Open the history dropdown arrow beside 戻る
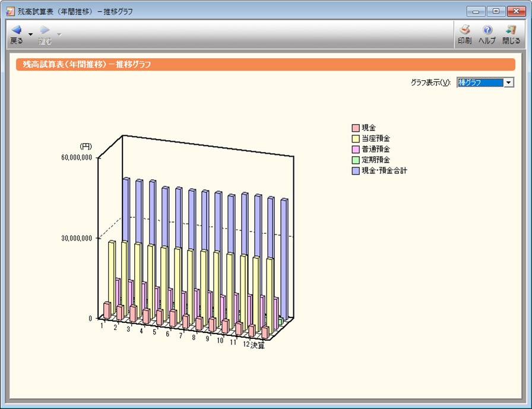The image size is (532, 409). [x=31, y=34]
